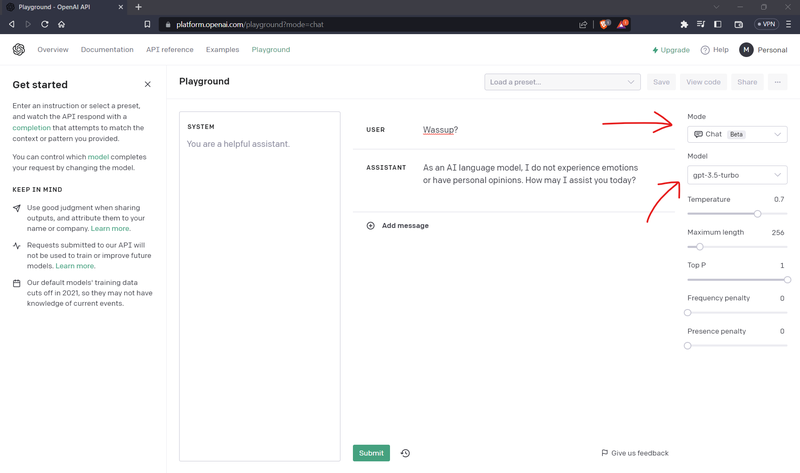
Task: Toggle browser sidebar panel icon
Action: pos(718,24)
